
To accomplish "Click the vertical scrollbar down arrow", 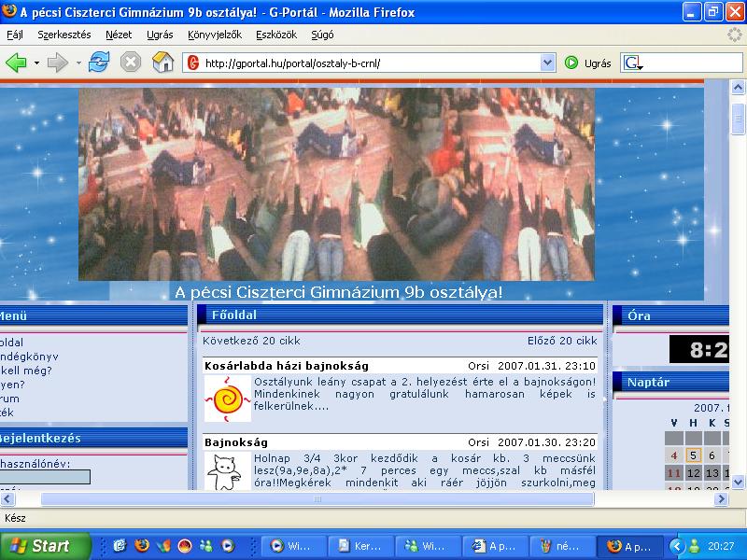I will click(738, 482).
